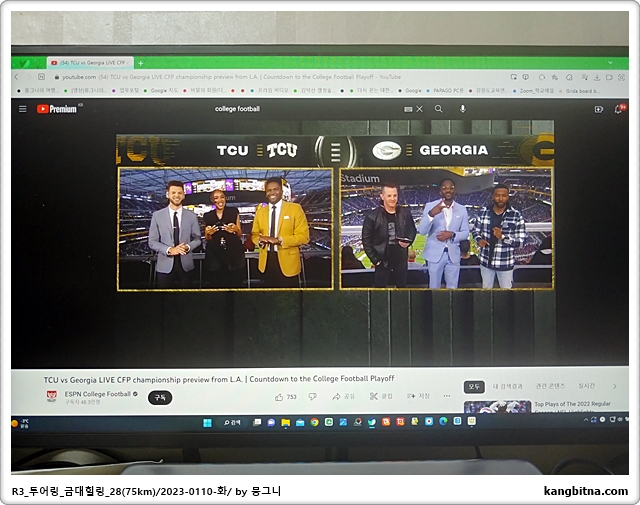Open the Zoom bookmark in bookmarks bar
The width and height of the screenshot is (640, 505).
click(533, 91)
